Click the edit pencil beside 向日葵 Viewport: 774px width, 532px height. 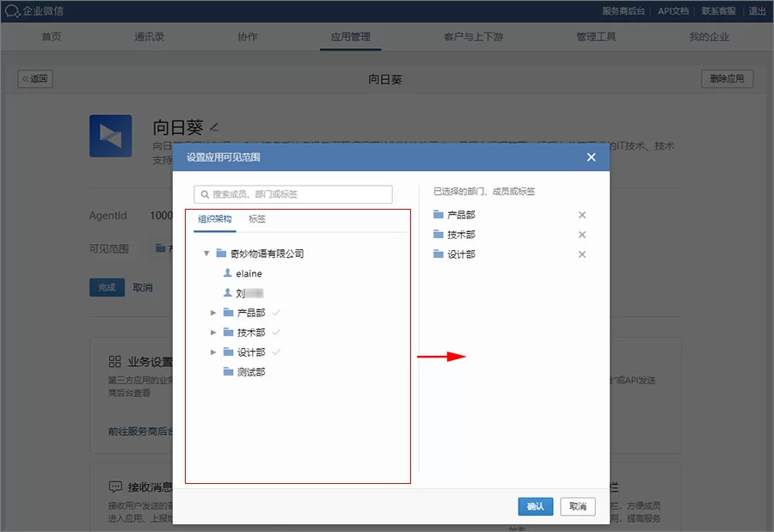click(212, 126)
